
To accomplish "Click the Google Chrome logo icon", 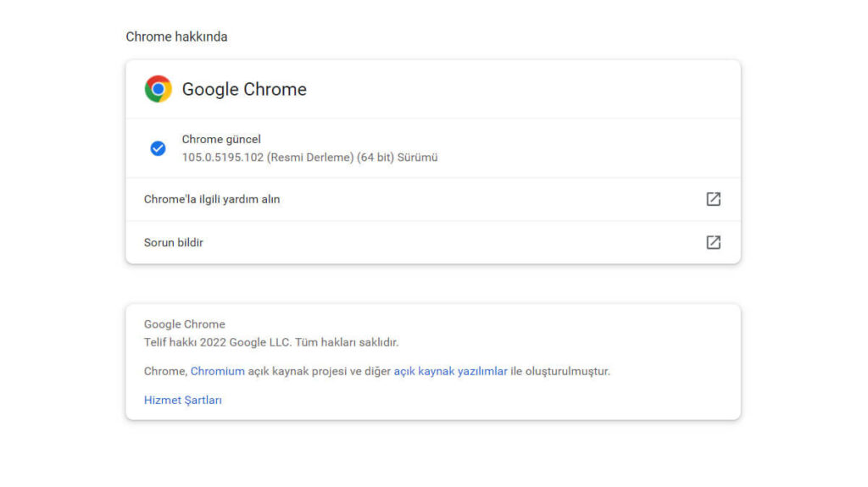I will point(158,89).
